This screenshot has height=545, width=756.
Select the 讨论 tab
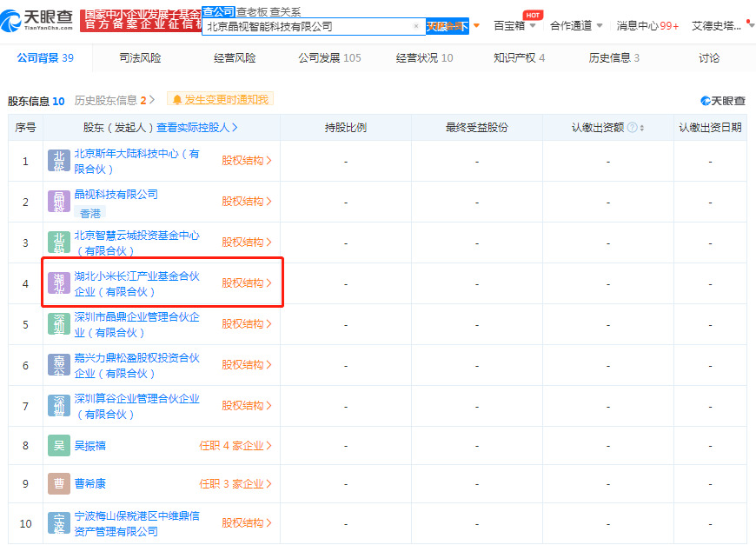(709, 58)
